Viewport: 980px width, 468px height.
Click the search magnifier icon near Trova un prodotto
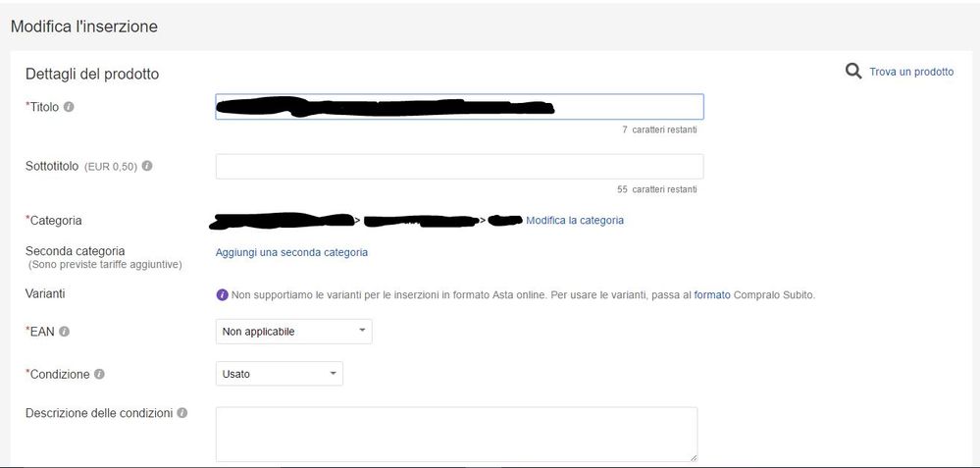pyautogui.click(x=853, y=72)
